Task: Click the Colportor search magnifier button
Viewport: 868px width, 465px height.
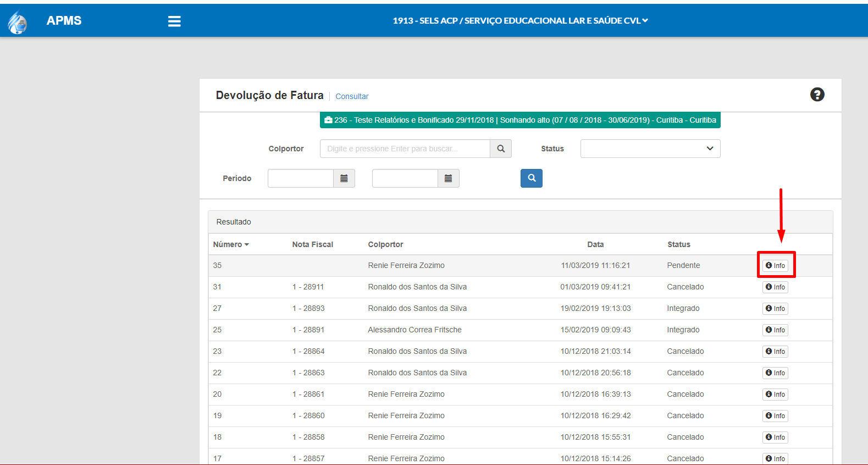Action: click(x=501, y=149)
